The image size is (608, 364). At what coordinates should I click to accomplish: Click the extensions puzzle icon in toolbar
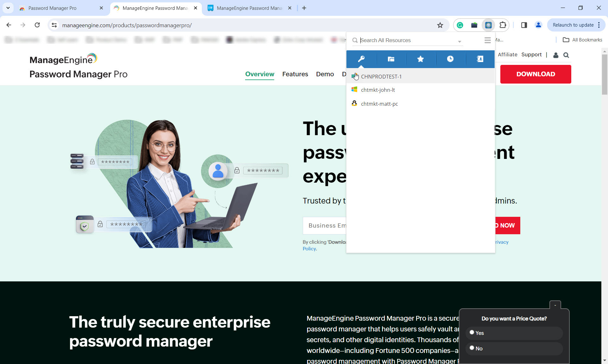point(503,25)
